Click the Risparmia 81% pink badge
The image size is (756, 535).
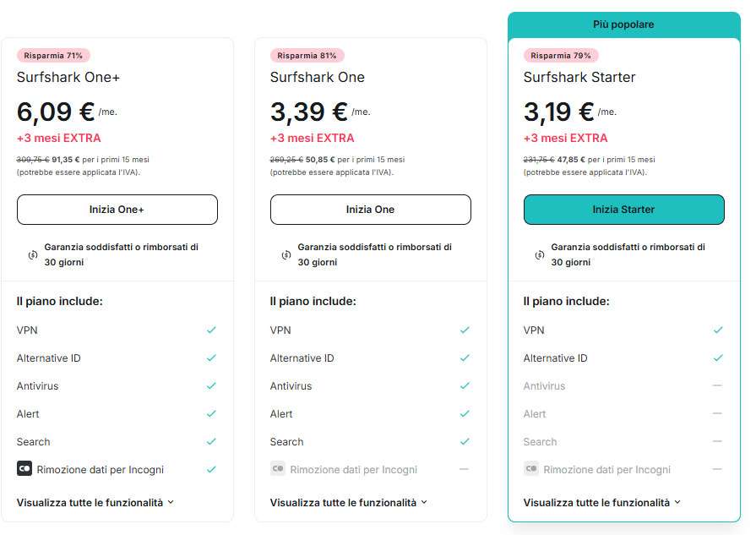point(307,56)
